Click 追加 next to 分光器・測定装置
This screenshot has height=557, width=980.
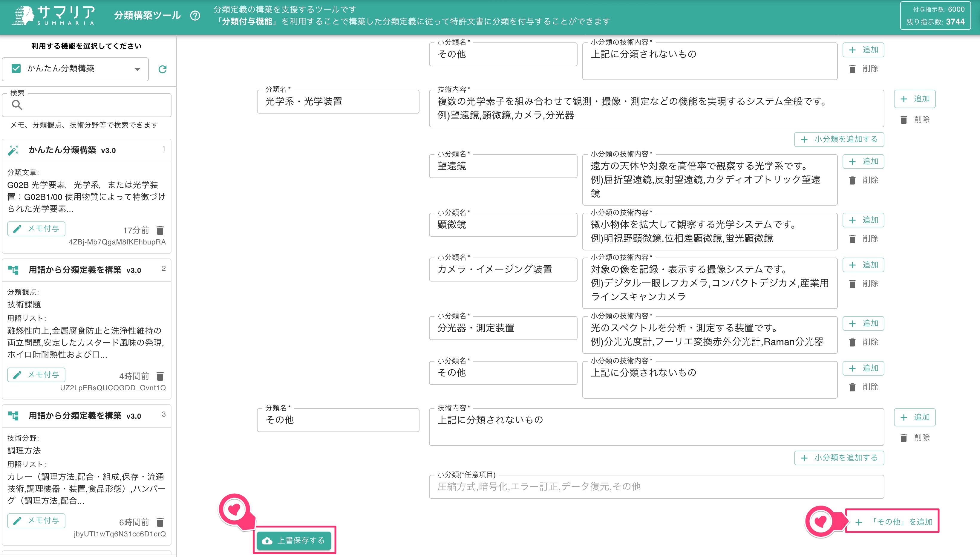[x=863, y=323]
